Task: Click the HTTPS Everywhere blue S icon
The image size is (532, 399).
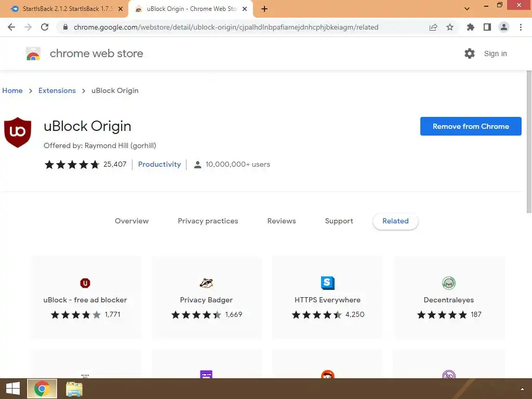Action: point(328,283)
